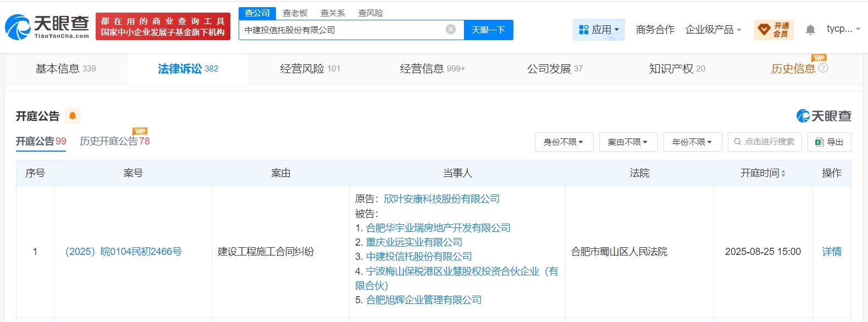Switch to the 知识产权 tab
The width and height of the screenshot is (868, 322).
(677, 69)
